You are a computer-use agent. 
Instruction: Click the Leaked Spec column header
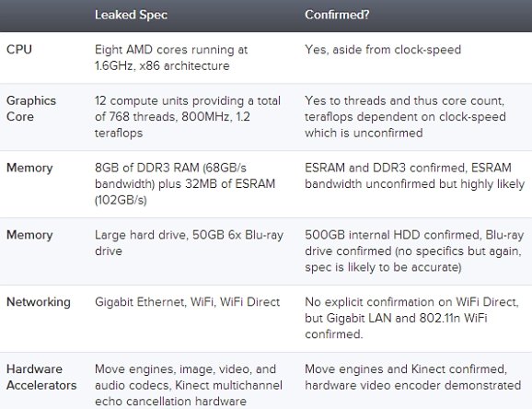tap(131, 15)
